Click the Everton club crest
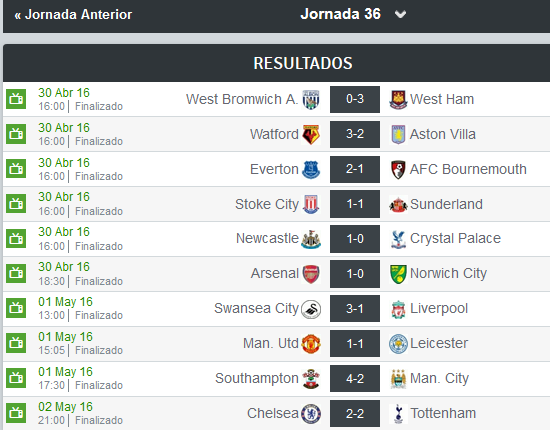This screenshot has height=430, width=550. 311,169
